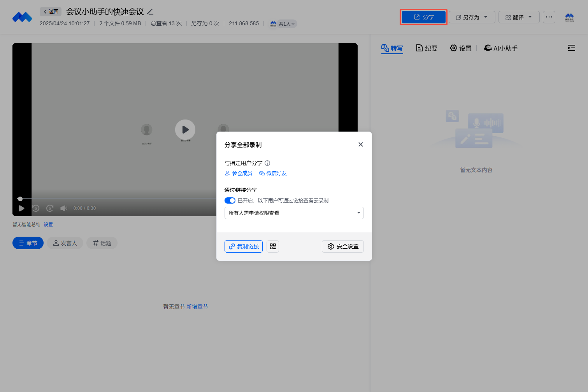
Task: Open the 设置 settings tab
Action: click(x=461, y=48)
